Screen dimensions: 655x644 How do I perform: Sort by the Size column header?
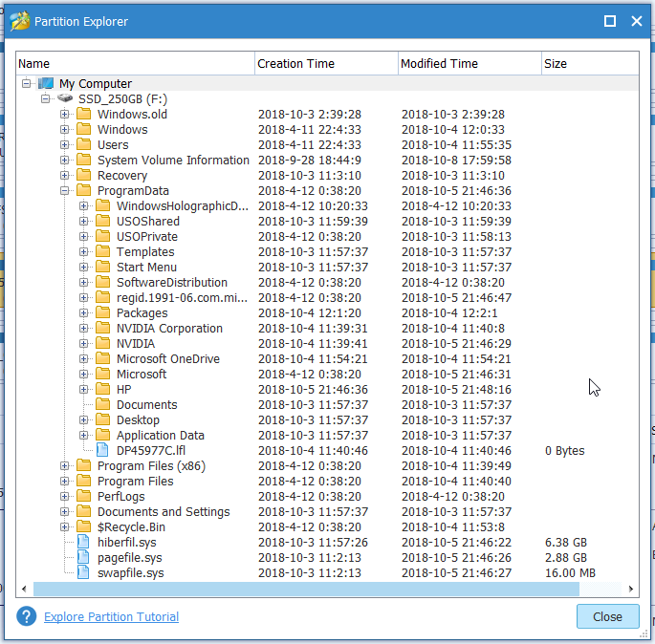(590, 63)
